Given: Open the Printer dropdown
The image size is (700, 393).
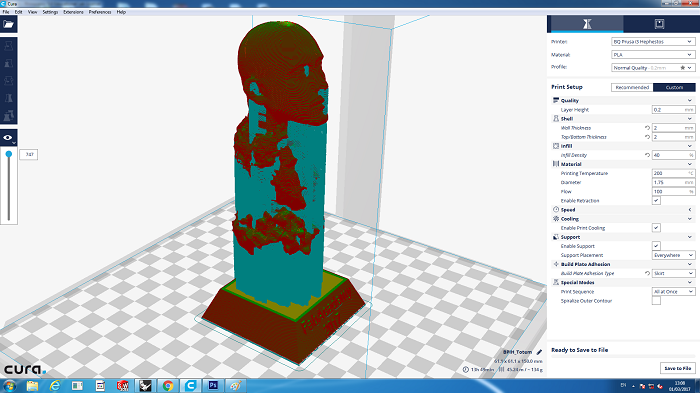Looking at the screenshot, I should [653, 42].
